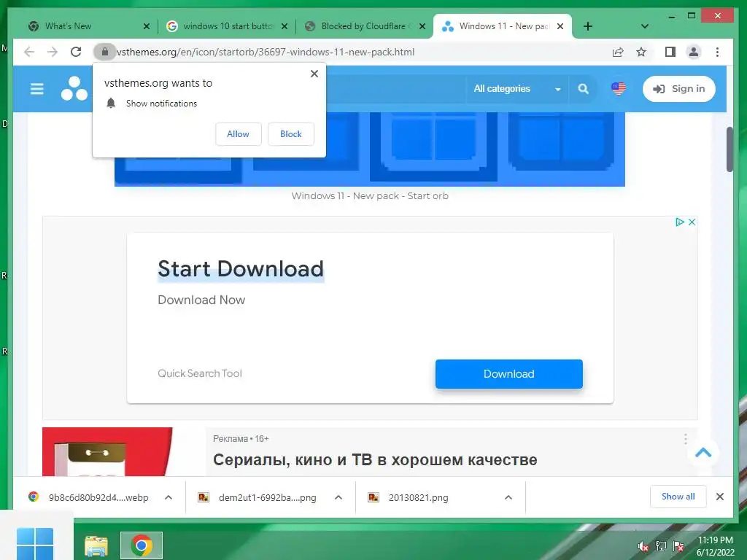This screenshot has height=560, width=747.
Task: Open the taskbar clock showing 11:19 PM
Action: tap(715, 546)
